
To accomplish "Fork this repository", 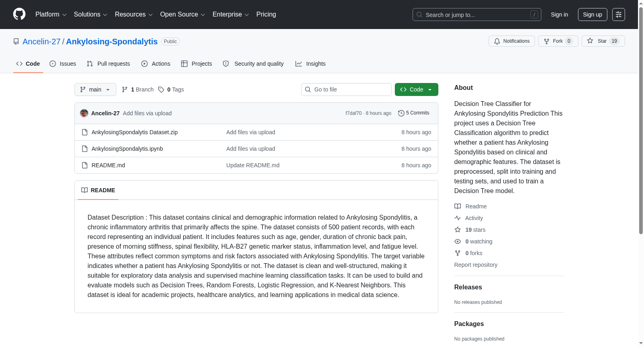I will [x=558, y=41].
